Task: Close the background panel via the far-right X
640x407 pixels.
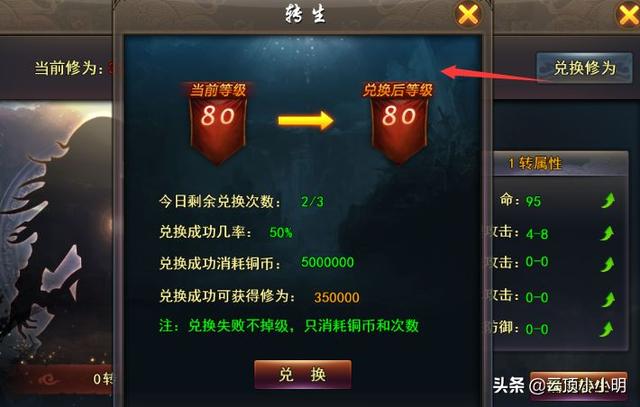Action: pyautogui.click(x=627, y=15)
